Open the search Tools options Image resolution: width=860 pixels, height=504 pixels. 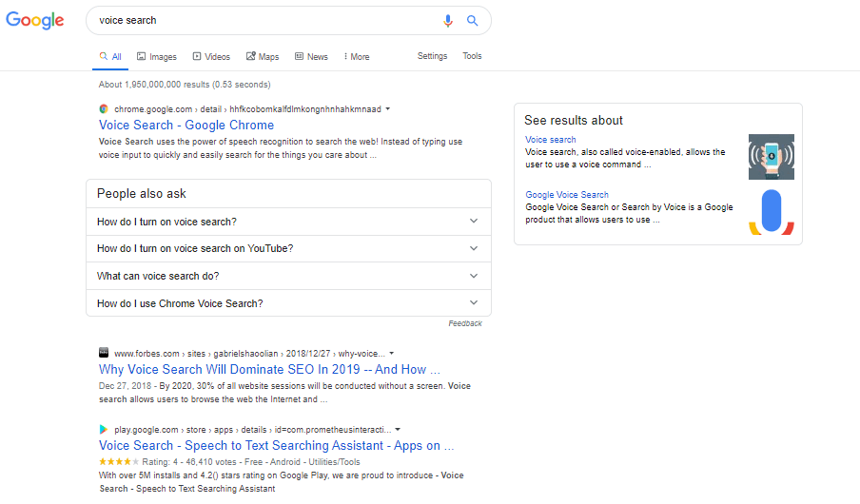coord(472,56)
